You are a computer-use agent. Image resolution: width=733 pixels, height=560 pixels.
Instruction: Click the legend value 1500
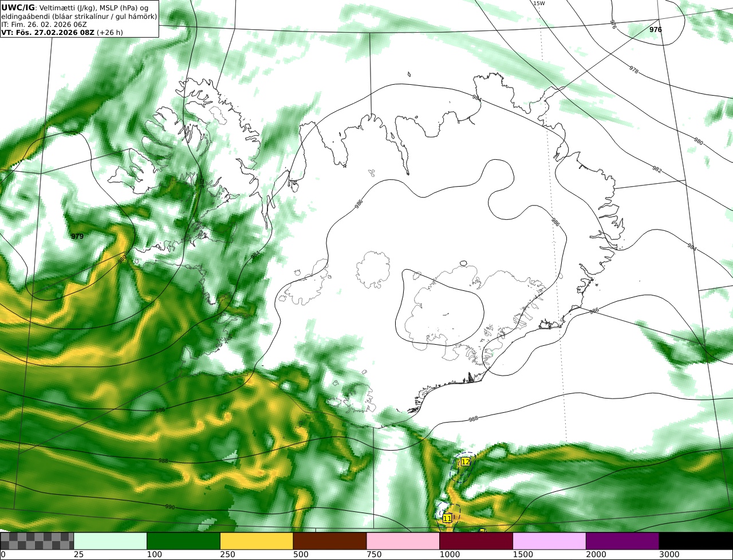[x=523, y=555]
